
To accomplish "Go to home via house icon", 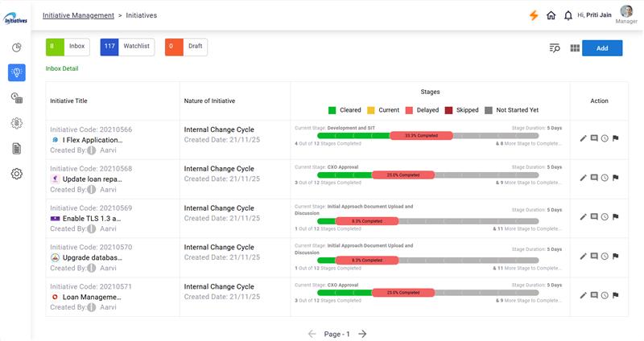I will coord(551,15).
